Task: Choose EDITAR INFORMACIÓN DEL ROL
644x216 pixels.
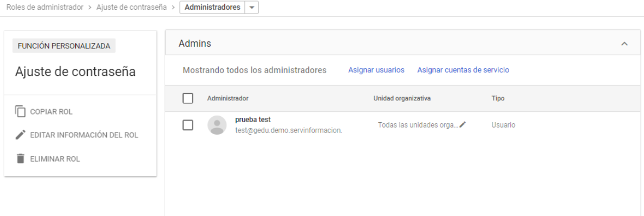Action: click(x=84, y=135)
